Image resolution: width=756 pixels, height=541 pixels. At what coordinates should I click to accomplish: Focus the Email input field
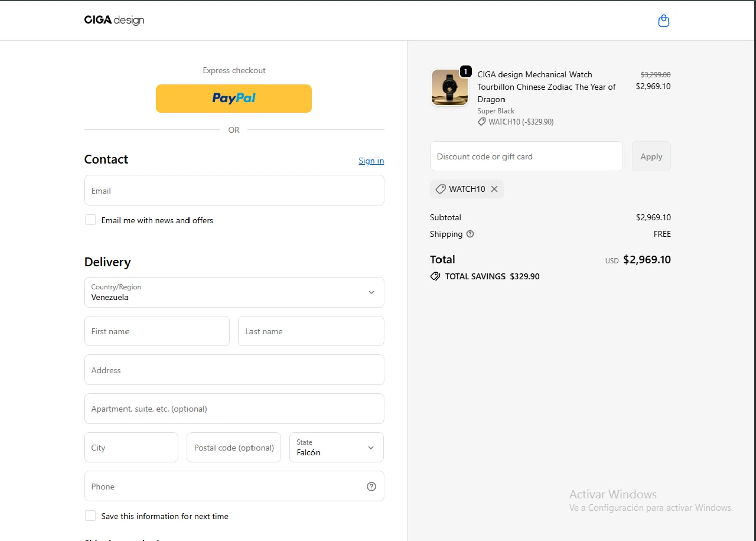(234, 191)
